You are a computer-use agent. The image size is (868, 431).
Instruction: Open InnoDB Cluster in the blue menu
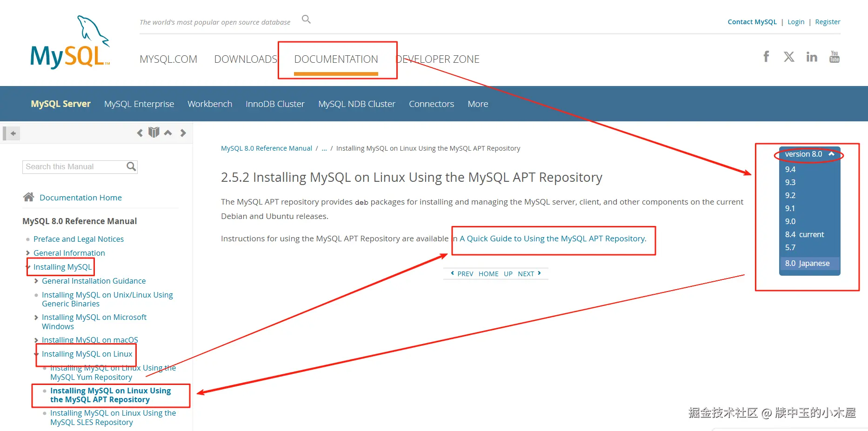[x=275, y=104]
